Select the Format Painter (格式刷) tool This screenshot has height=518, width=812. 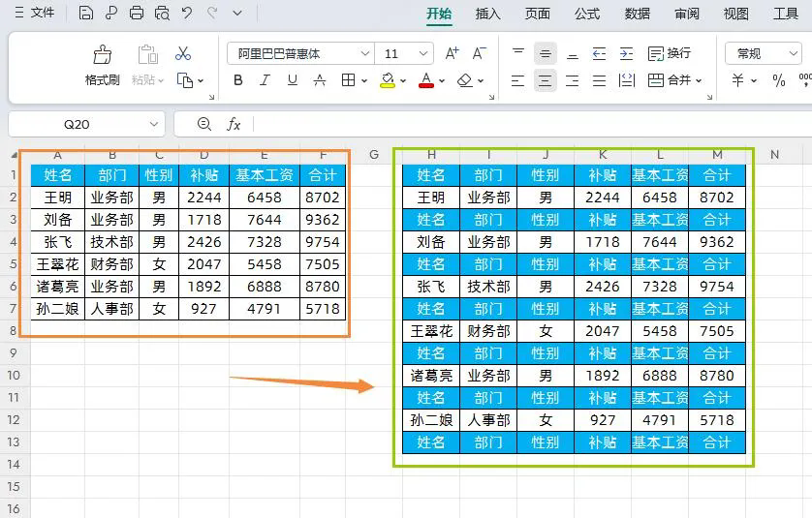(102, 65)
